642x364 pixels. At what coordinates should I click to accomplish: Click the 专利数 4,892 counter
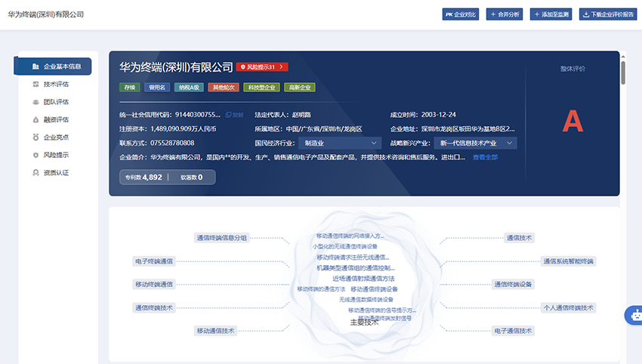(x=144, y=177)
